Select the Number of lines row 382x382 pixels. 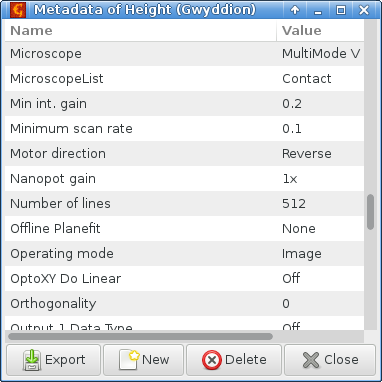184,204
